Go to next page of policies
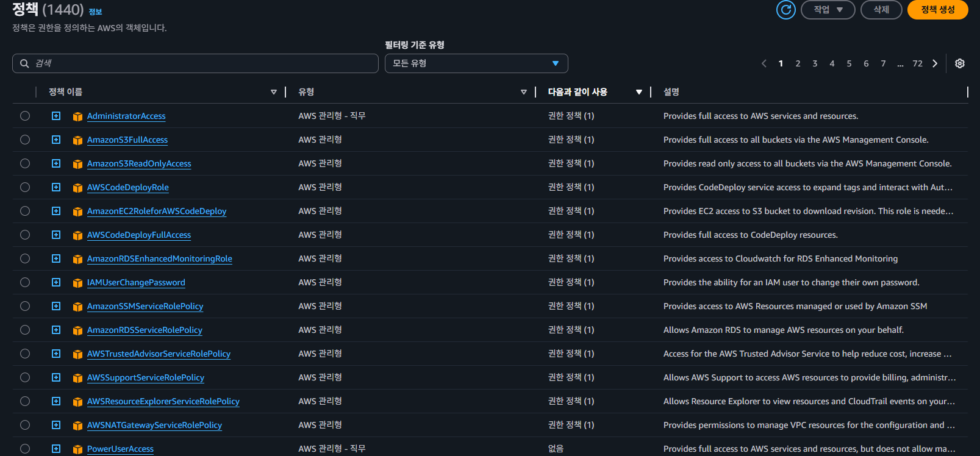 (935, 63)
